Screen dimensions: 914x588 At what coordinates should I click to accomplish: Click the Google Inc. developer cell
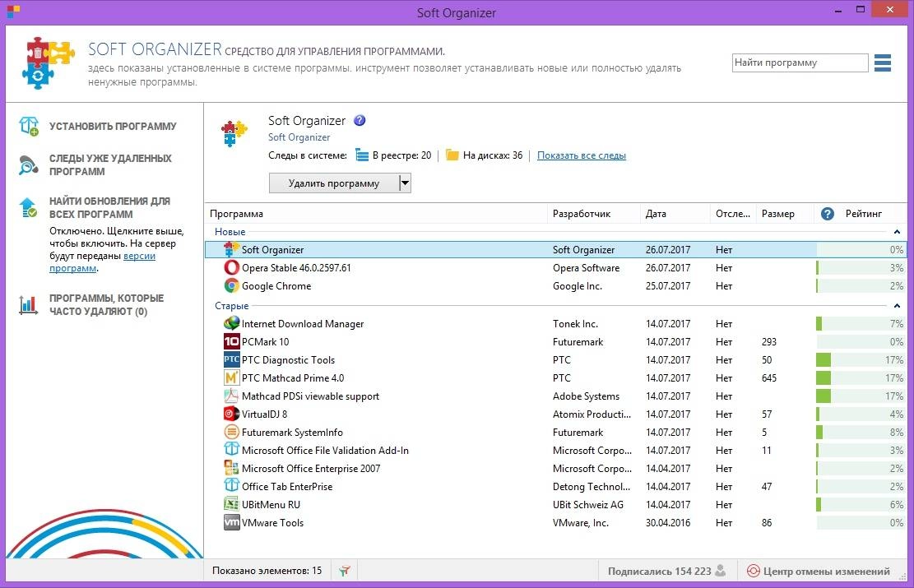click(x=577, y=286)
